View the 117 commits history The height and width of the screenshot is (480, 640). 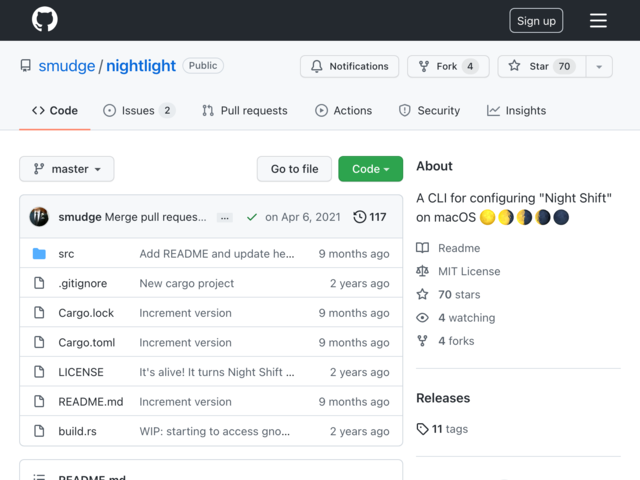tap(370, 217)
